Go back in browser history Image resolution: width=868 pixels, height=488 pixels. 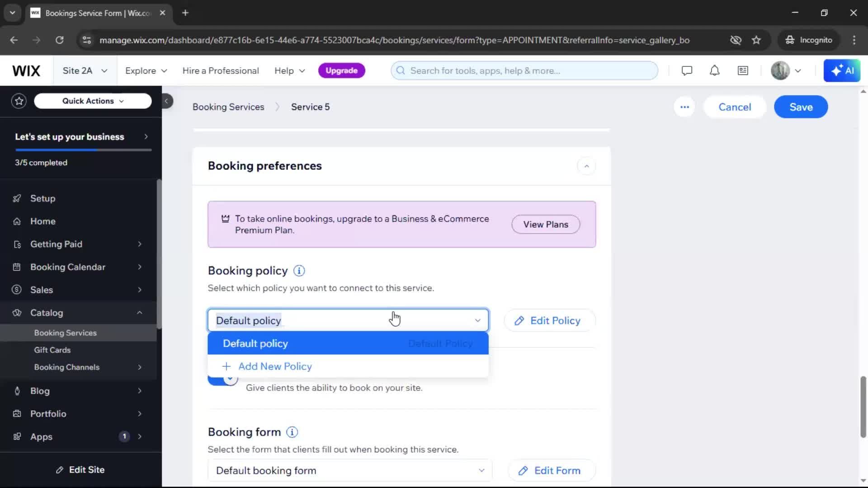tap(14, 40)
